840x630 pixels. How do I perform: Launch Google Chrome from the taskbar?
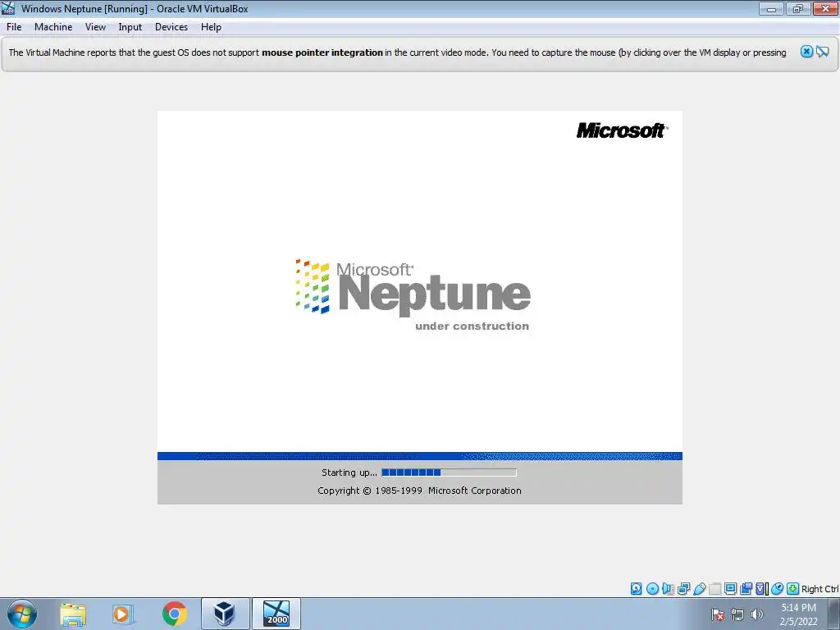(x=174, y=614)
